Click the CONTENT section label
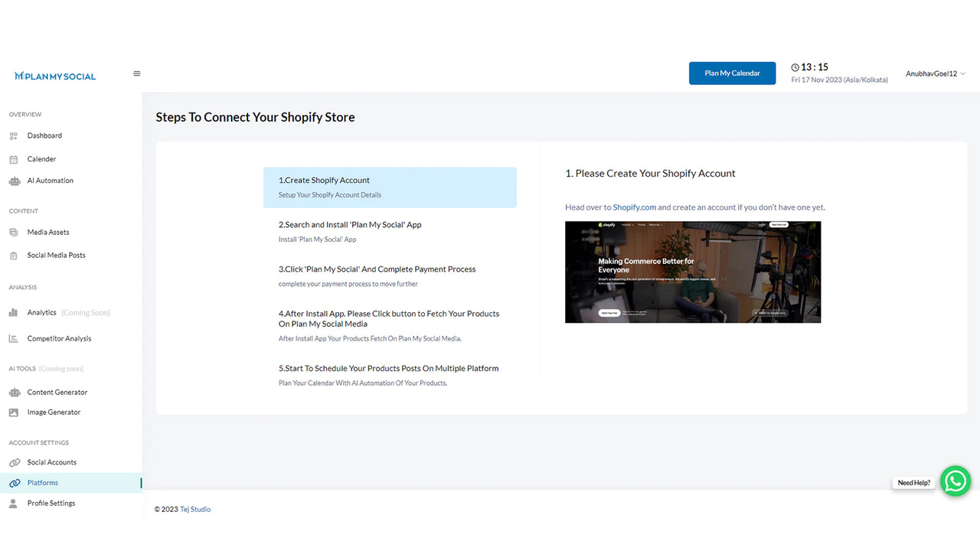Screen dimensions: 980x551 pyautogui.click(x=24, y=211)
